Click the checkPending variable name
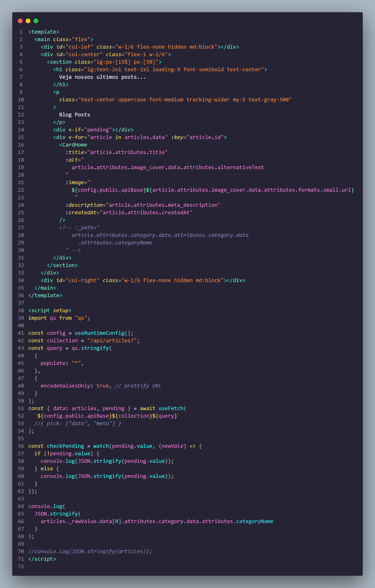This screenshot has width=375, height=588. (x=65, y=446)
